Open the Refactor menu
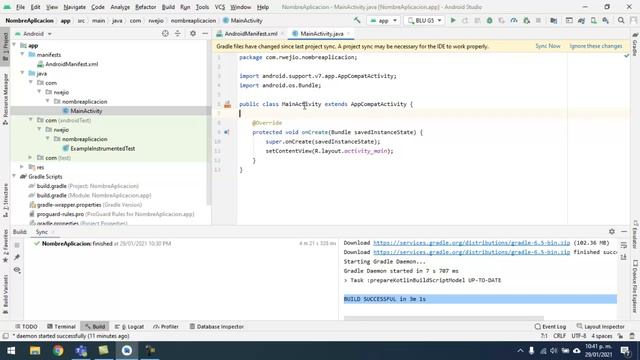The width and height of the screenshot is (640, 360). 145,7
